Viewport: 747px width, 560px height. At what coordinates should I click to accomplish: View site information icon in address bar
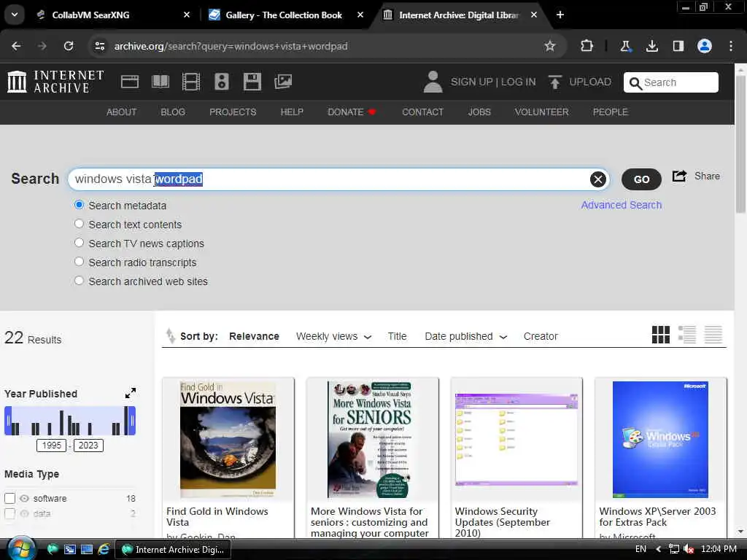click(99, 46)
